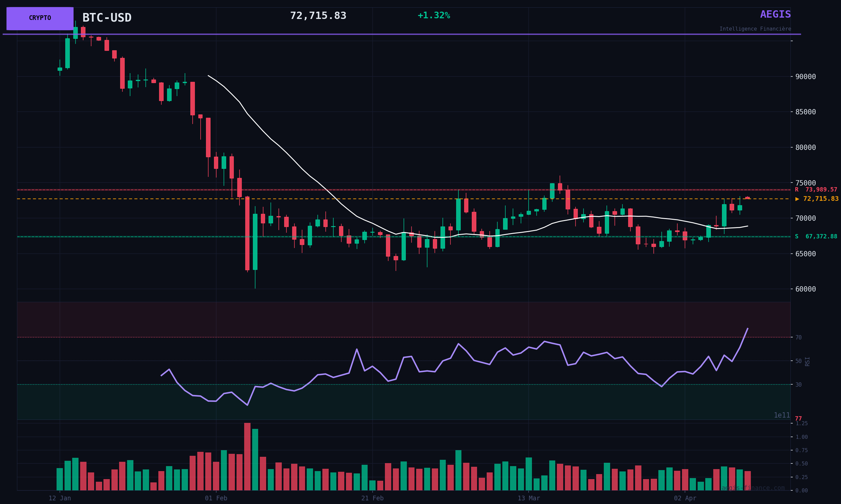Click the aegis-finance.com watermark link

(x=753, y=488)
